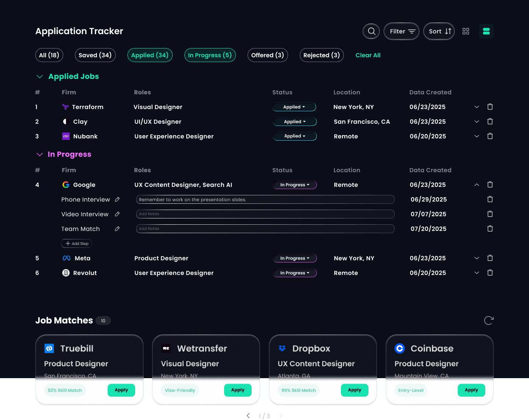This screenshot has height=420, width=529.
Task: Expand the Nubank row details
Action: [477, 136]
